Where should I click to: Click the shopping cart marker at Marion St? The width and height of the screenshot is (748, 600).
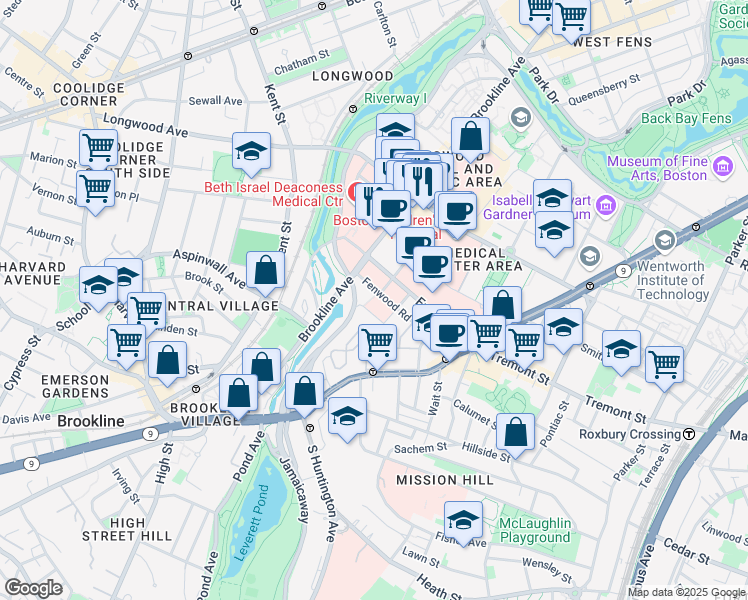98,147
